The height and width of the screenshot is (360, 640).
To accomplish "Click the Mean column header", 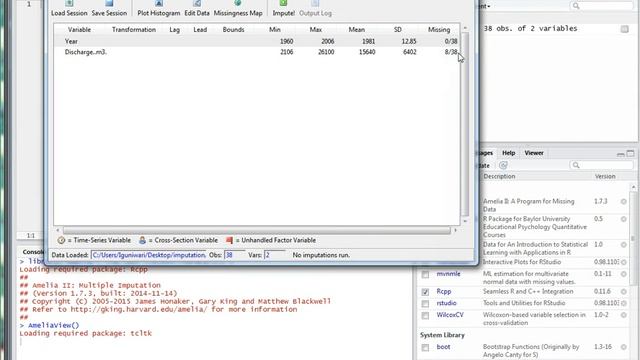I will [357, 30].
